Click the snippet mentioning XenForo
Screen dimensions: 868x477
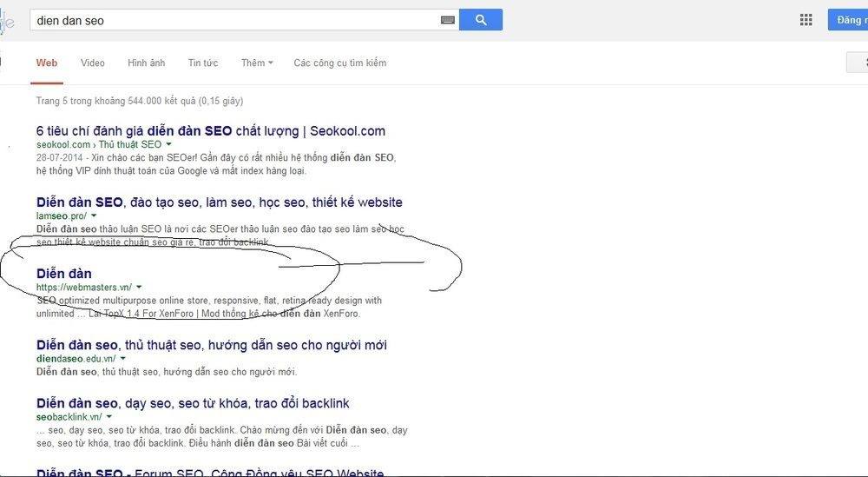209,307
